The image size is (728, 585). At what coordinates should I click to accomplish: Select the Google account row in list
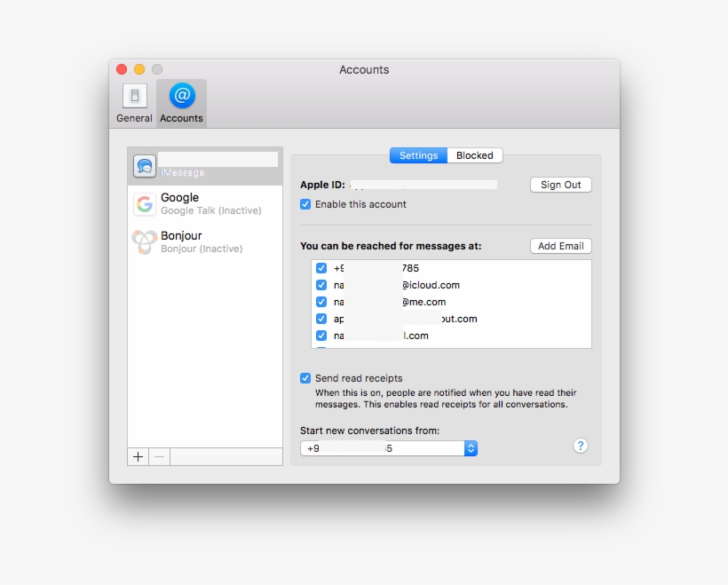[x=206, y=204]
